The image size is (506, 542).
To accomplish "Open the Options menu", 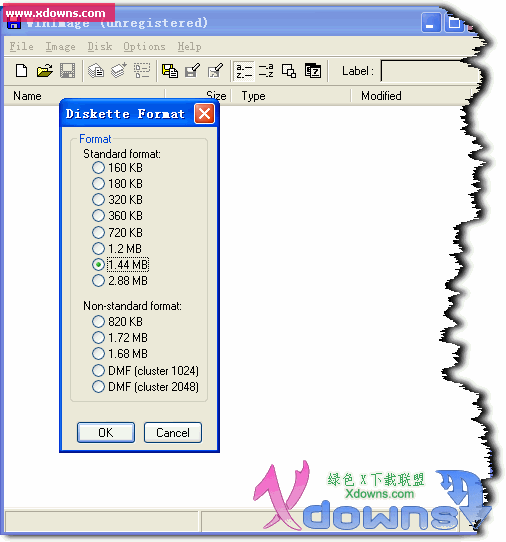I will pos(144,46).
